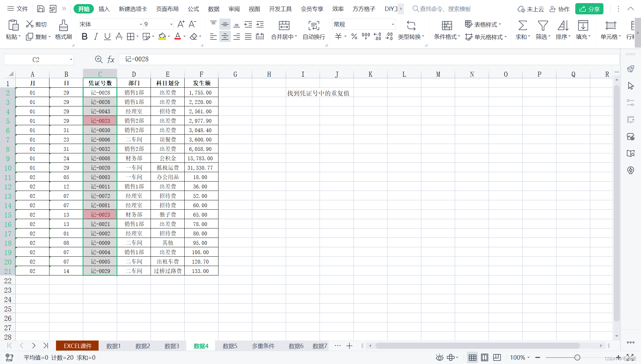Toggle italic formatting
The image size is (641, 364).
(x=96, y=37)
